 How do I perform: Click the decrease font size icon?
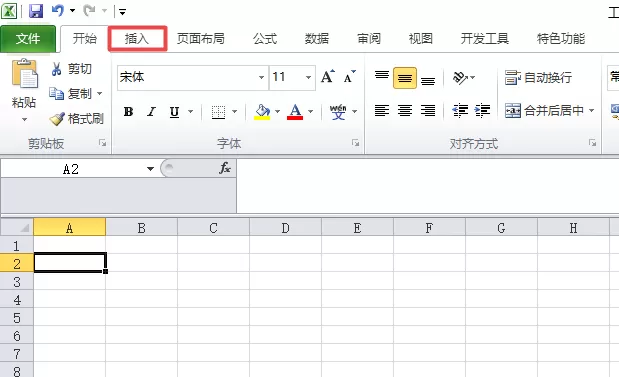(350, 77)
